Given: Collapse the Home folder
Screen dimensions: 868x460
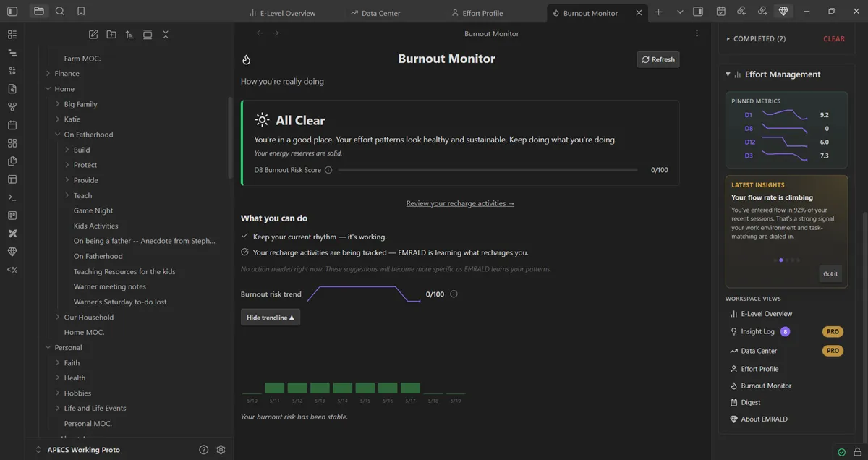Looking at the screenshot, I should tap(48, 89).
